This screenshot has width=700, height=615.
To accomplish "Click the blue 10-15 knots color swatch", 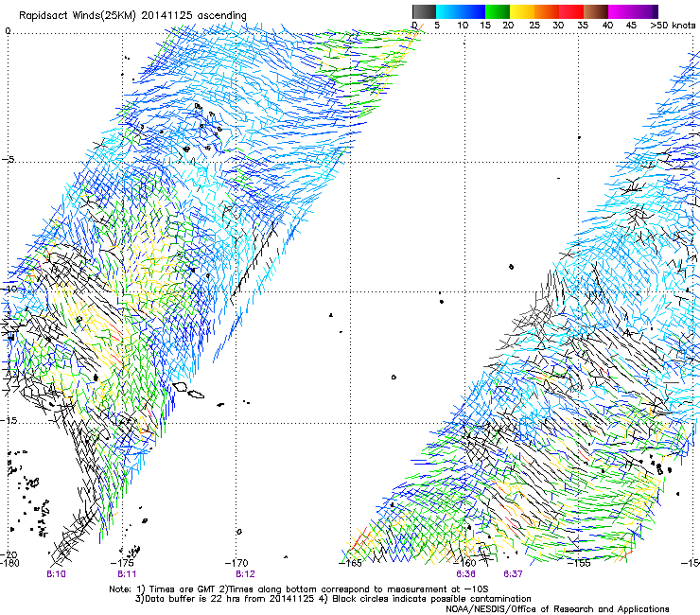I will 473,11.
